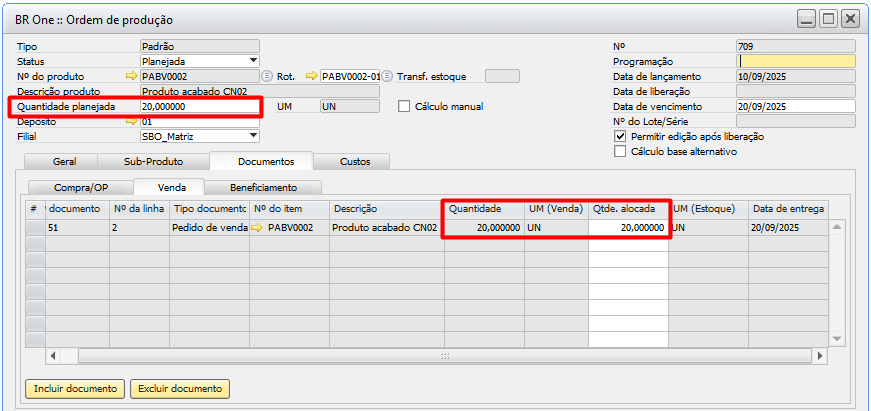The width and height of the screenshot is (871, 411).
Task: Follow the PABV0002 item arrow in grid
Action: point(257,228)
